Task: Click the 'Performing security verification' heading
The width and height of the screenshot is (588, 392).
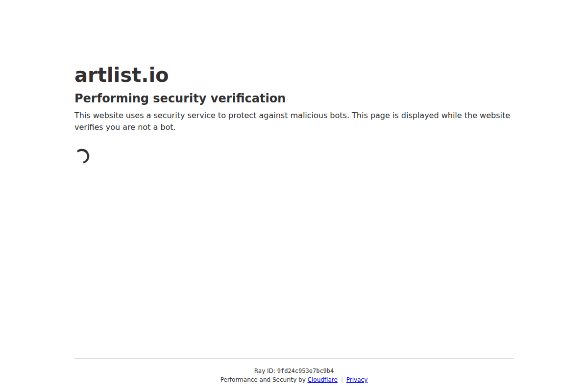Action: pyautogui.click(x=180, y=98)
